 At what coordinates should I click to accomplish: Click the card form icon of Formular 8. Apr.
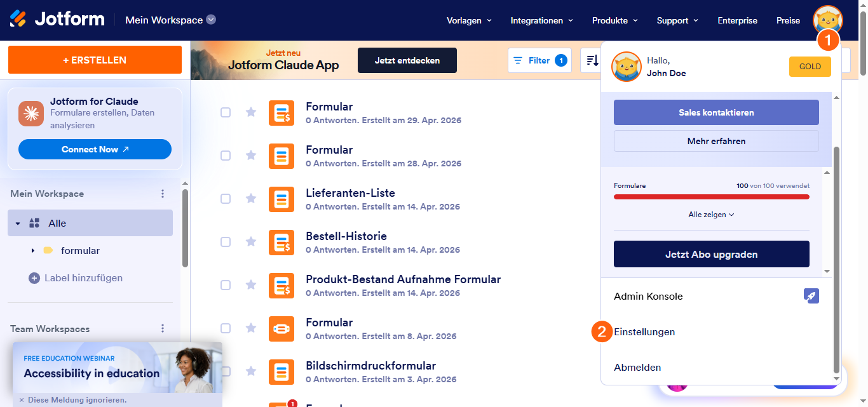(281, 329)
